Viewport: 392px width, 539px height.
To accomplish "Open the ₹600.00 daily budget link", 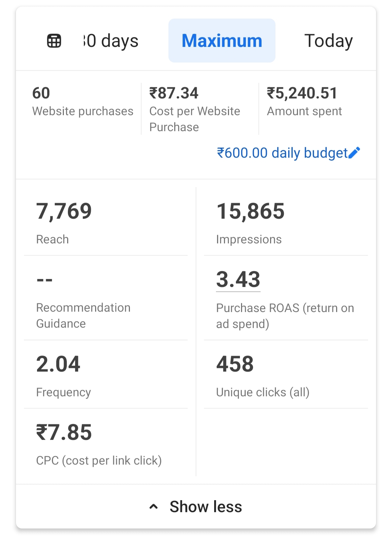I will (282, 153).
